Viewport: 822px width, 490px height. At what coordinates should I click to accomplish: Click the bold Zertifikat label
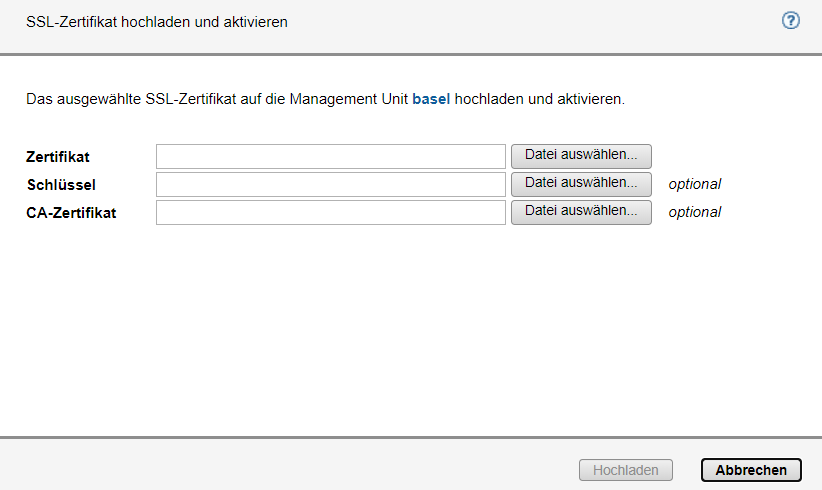click(58, 156)
